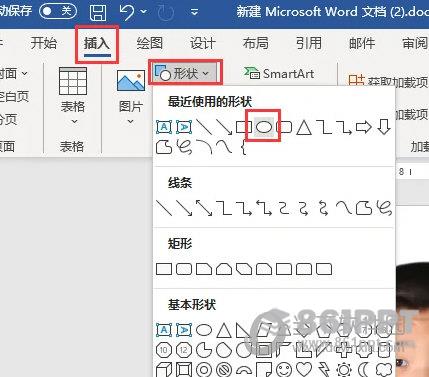Switch to the 开始 tab
The height and width of the screenshot is (377, 429).
click(x=44, y=43)
